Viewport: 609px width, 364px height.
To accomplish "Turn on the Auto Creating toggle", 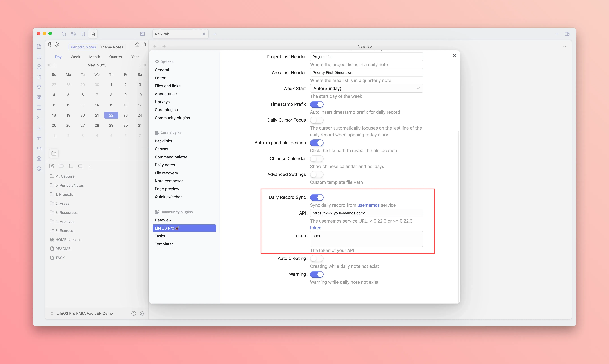I will tap(317, 259).
